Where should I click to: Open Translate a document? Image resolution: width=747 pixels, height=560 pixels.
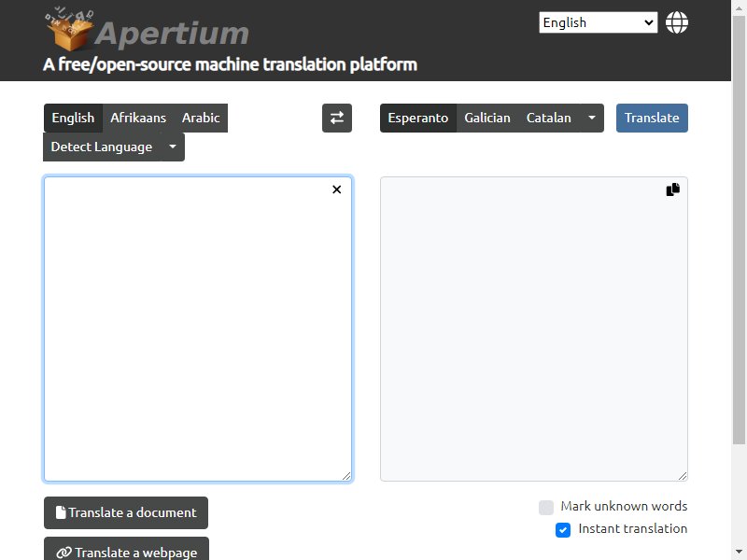[126, 512]
